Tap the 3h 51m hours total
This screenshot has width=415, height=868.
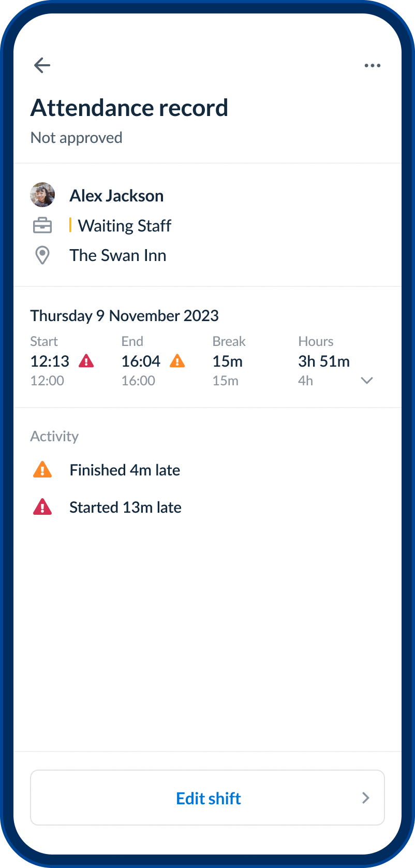[324, 361]
